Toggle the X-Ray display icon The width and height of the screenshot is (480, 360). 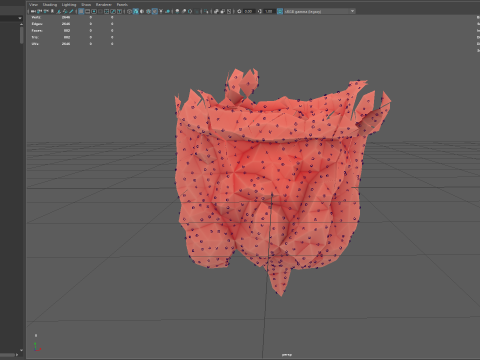[216, 11]
